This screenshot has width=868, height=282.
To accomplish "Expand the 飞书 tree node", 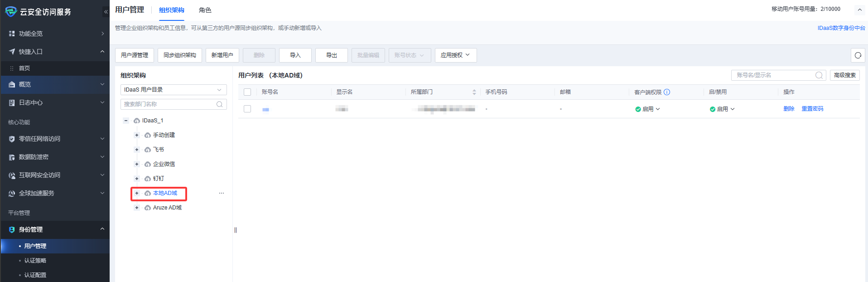I will (x=137, y=150).
